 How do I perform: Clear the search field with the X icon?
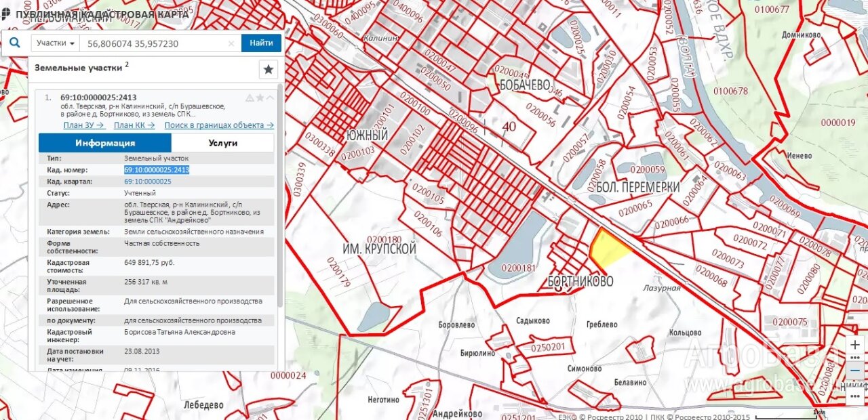[231, 43]
